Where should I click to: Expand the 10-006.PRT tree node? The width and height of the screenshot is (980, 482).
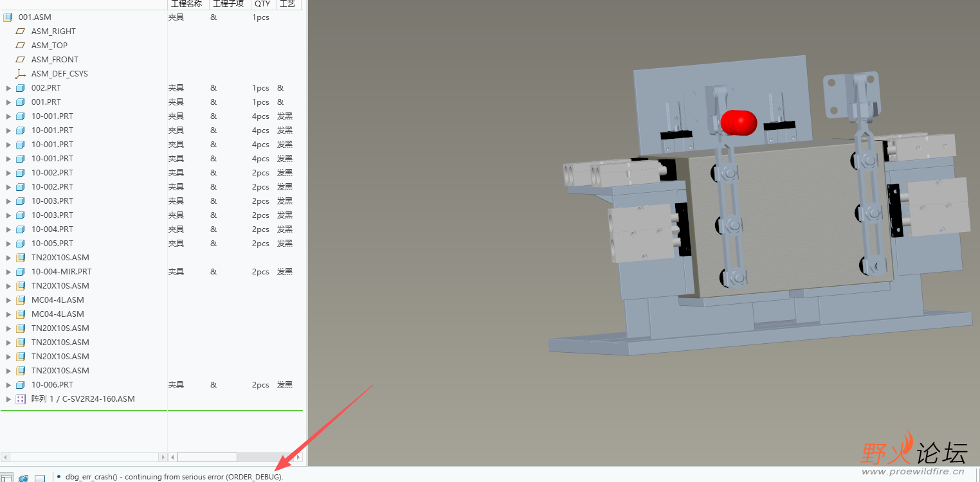pyautogui.click(x=8, y=385)
